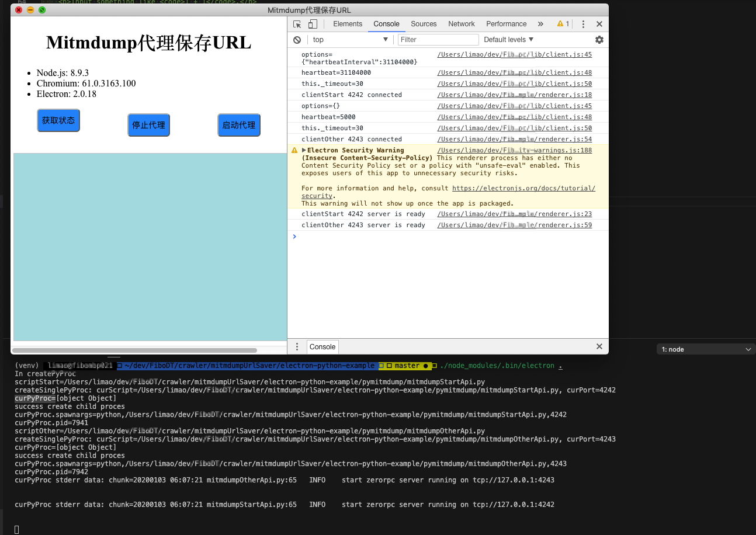Click 'clientStart 4242 server is ready' text
This screenshot has height=535, width=756.
[363, 214]
